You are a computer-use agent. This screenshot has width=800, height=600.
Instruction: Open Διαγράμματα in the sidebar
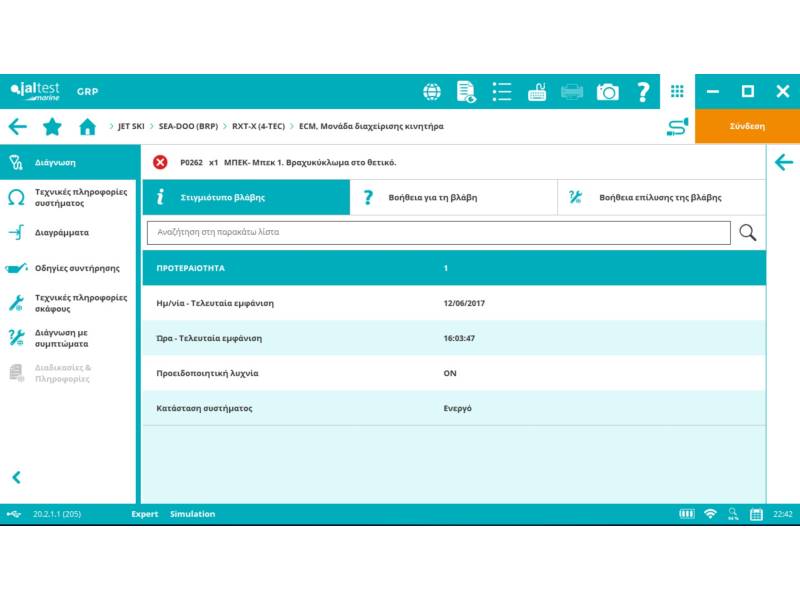click(x=62, y=232)
